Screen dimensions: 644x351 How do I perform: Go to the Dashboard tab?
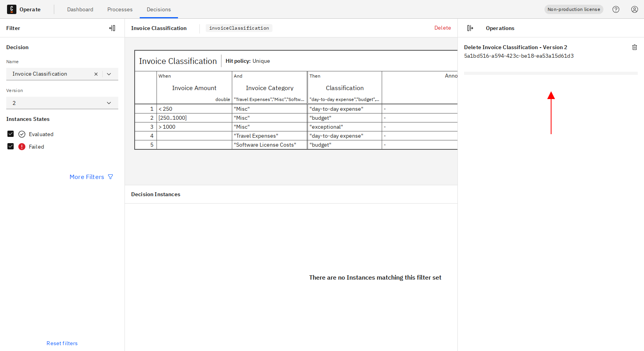(x=80, y=9)
